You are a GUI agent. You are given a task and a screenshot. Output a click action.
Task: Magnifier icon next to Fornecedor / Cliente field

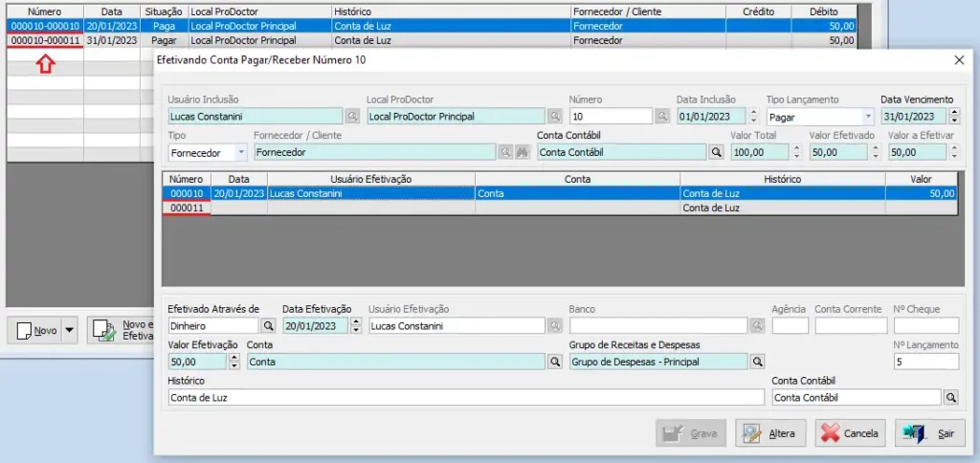point(505,152)
